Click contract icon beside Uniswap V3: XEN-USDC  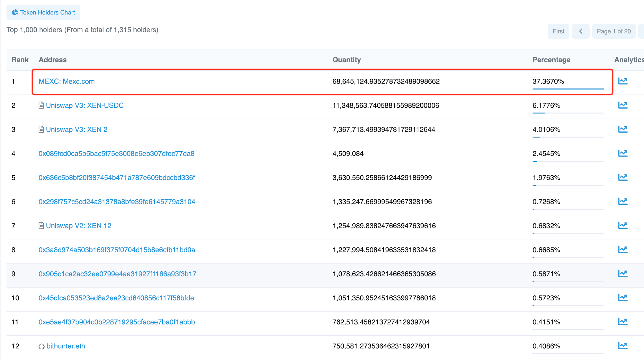pyautogui.click(x=41, y=105)
